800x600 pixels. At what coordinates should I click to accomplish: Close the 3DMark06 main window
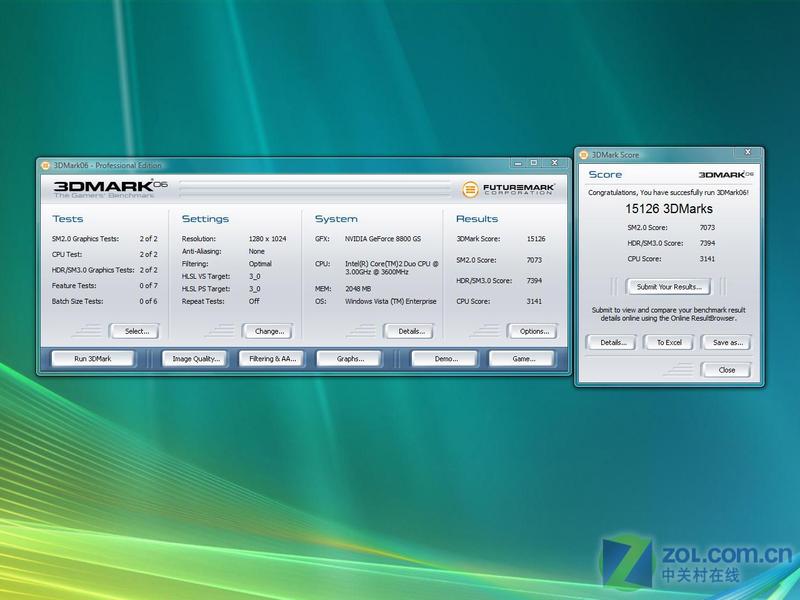555,163
